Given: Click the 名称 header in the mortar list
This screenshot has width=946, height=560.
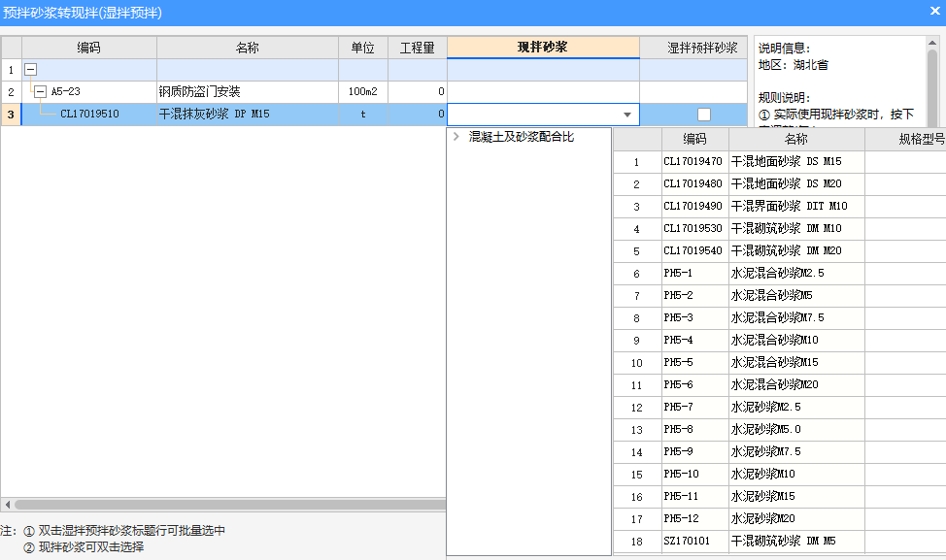Looking at the screenshot, I should point(796,139).
